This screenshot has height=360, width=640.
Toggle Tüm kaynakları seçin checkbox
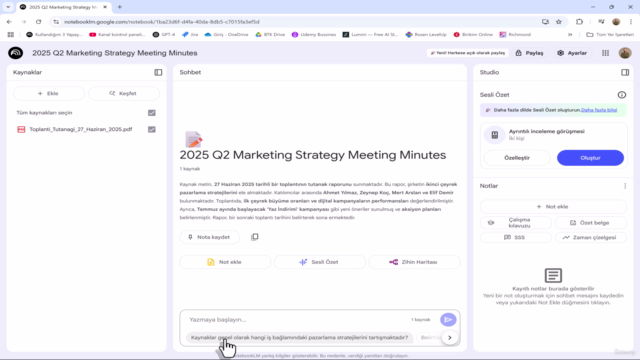[x=152, y=113]
